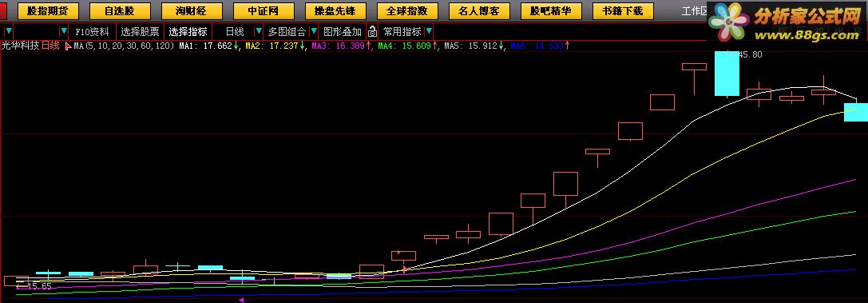Click 选择指标 in the toolbar
This screenshot has height=303, width=868.
click(188, 31)
